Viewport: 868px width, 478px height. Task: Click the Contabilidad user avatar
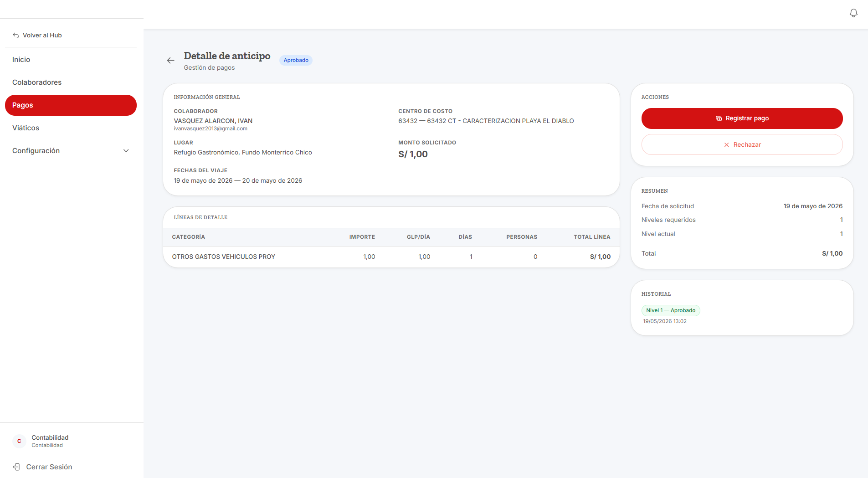pyautogui.click(x=19, y=441)
